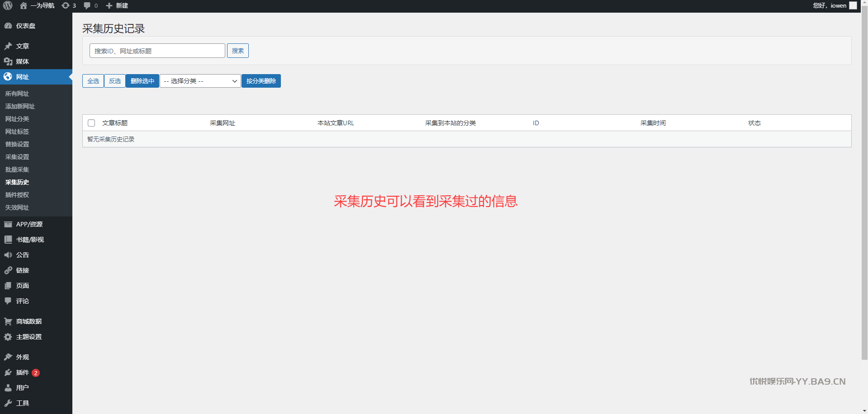Open the 插件 plugins icon
This screenshot has height=414, width=868.
pyautogui.click(x=8, y=372)
